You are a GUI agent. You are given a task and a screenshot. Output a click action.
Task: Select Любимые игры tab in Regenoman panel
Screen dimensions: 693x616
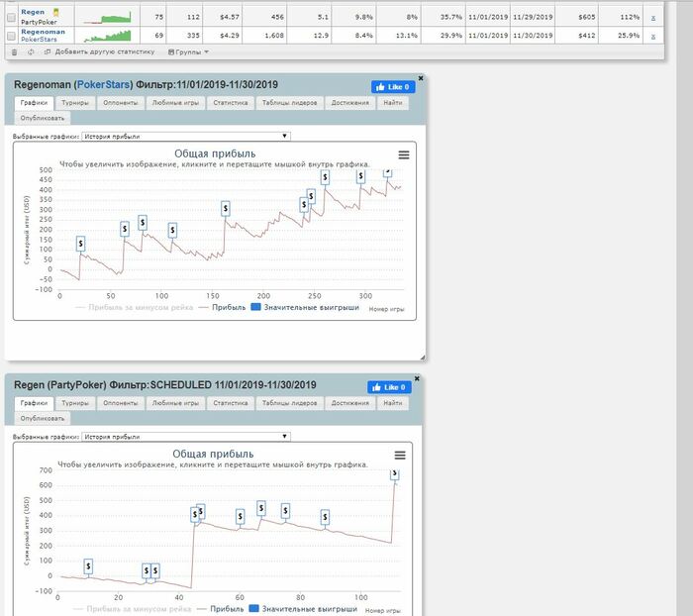point(175,103)
